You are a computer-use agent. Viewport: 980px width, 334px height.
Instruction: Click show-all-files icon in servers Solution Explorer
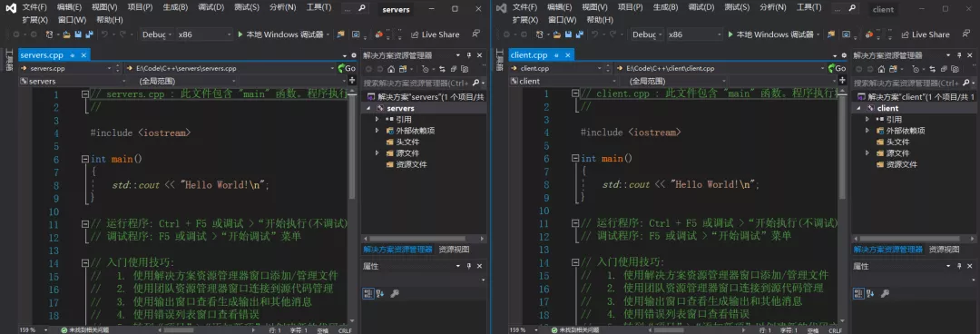465,69
